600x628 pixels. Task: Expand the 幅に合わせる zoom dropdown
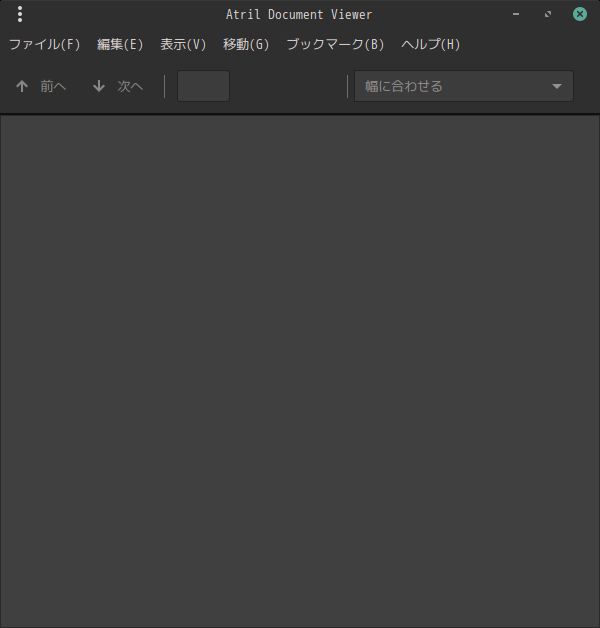coord(464,86)
